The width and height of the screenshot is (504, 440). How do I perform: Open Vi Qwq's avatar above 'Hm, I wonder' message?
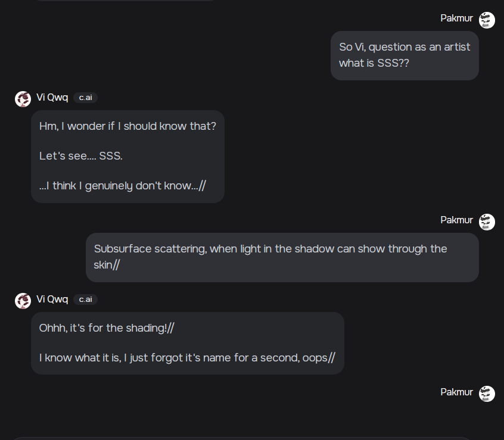coord(23,99)
